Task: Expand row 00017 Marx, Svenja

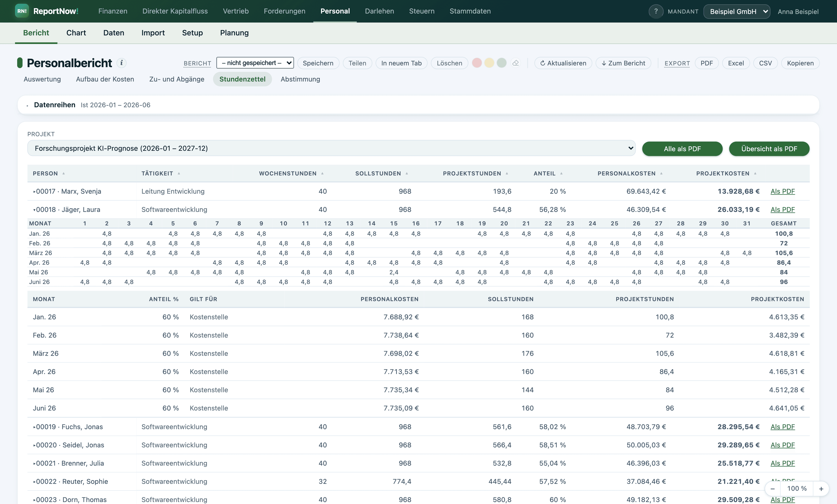Action: [34, 191]
